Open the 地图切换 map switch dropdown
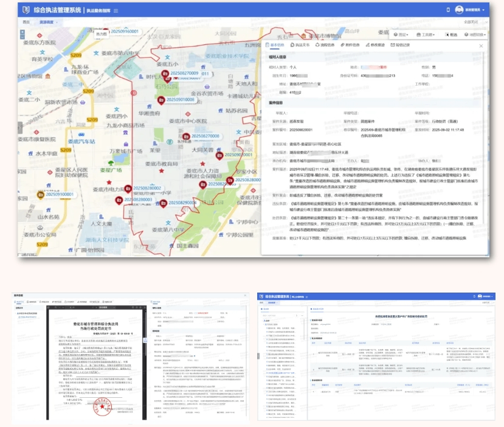The image size is (504, 427). pos(475,35)
